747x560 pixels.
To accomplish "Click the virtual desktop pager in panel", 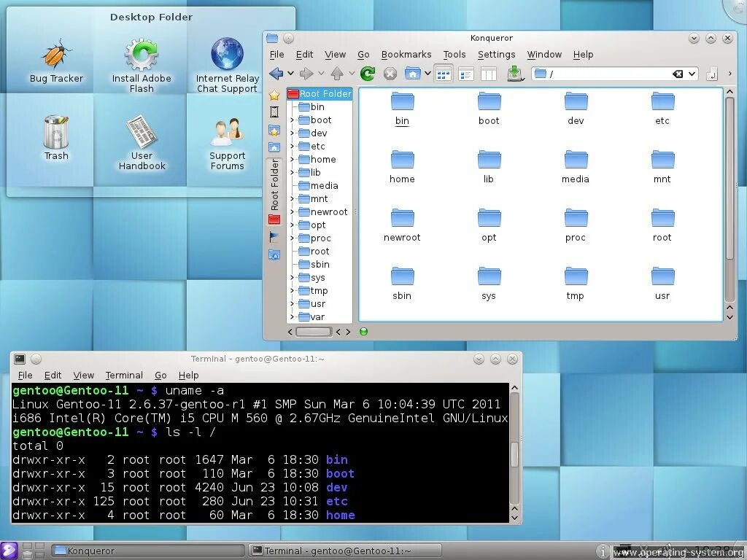I will point(34,551).
